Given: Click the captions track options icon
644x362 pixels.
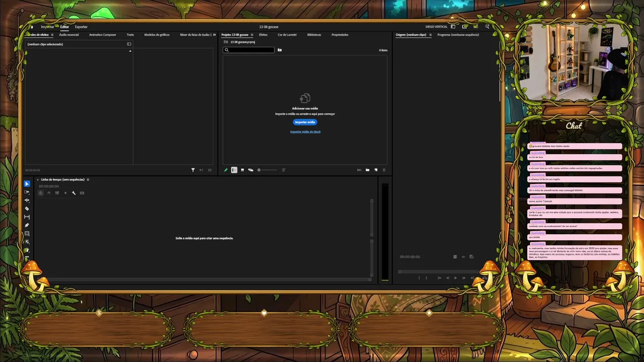Looking at the screenshot, I should tap(82, 193).
